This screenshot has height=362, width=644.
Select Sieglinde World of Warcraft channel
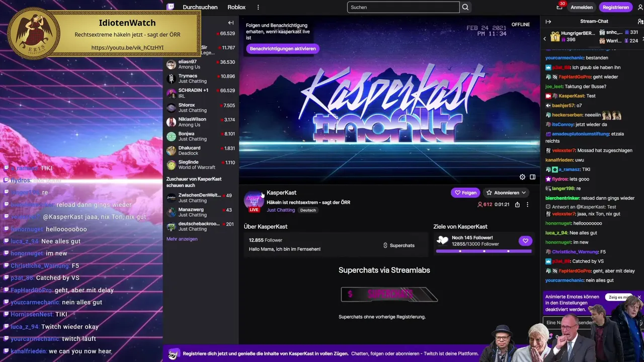tap(201, 165)
